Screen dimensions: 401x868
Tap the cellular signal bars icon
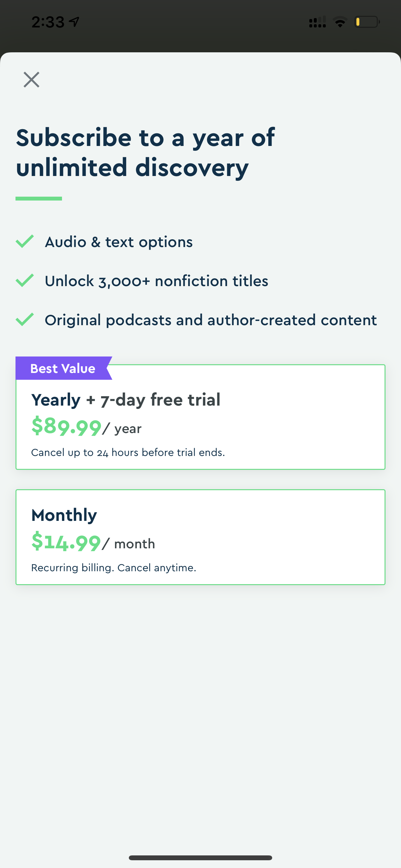click(x=317, y=22)
